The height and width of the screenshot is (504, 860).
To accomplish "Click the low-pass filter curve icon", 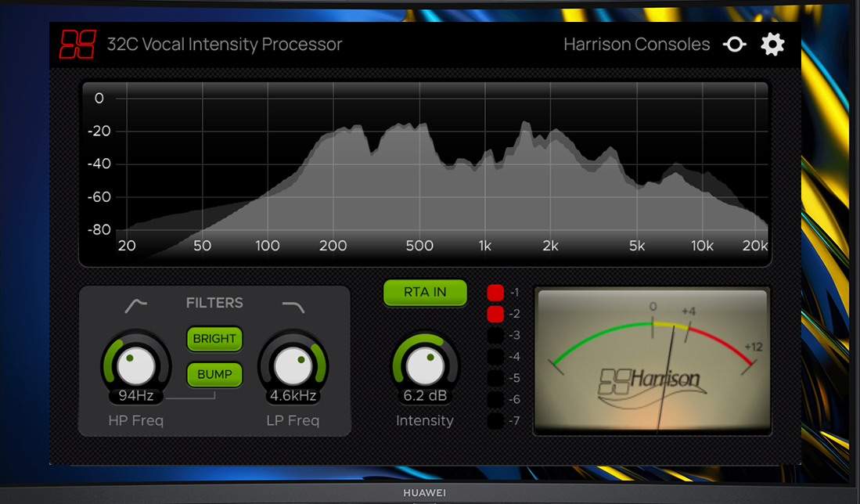I will click(293, 304).
